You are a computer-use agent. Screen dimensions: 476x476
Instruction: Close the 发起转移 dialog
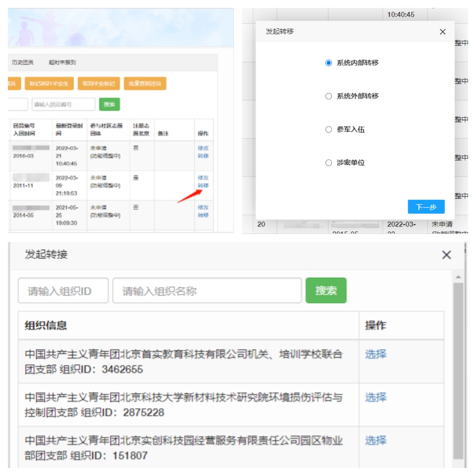443,32
